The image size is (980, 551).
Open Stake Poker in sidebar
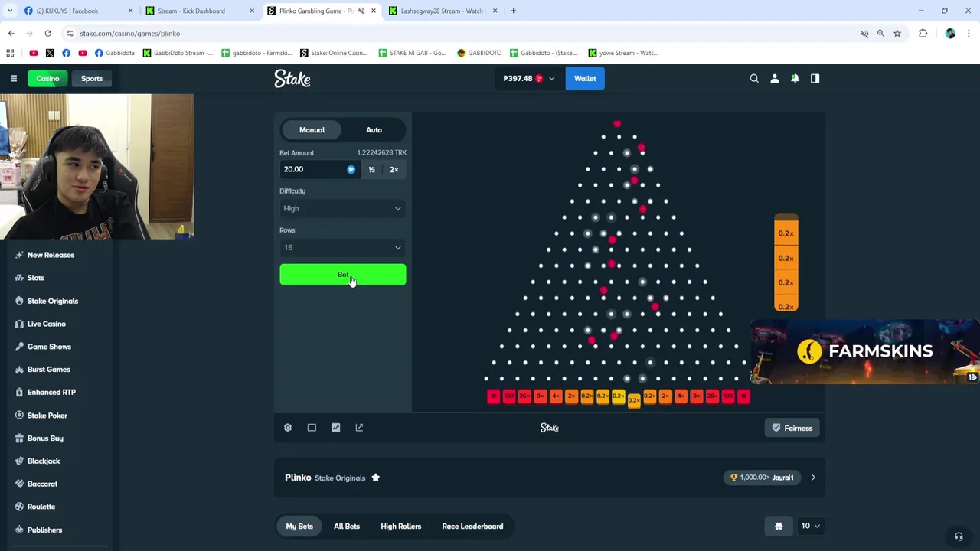tap(47, 416)
